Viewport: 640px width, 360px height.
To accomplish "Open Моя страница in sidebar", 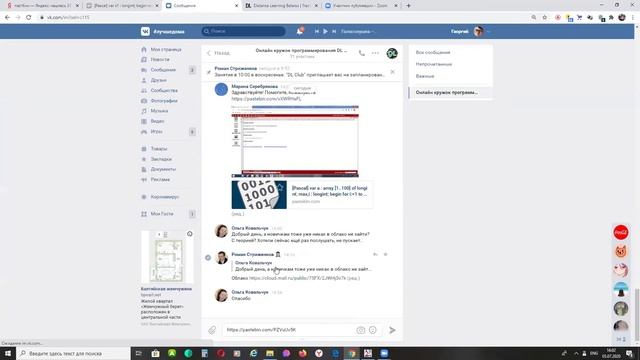I will [x=166, y=49].
